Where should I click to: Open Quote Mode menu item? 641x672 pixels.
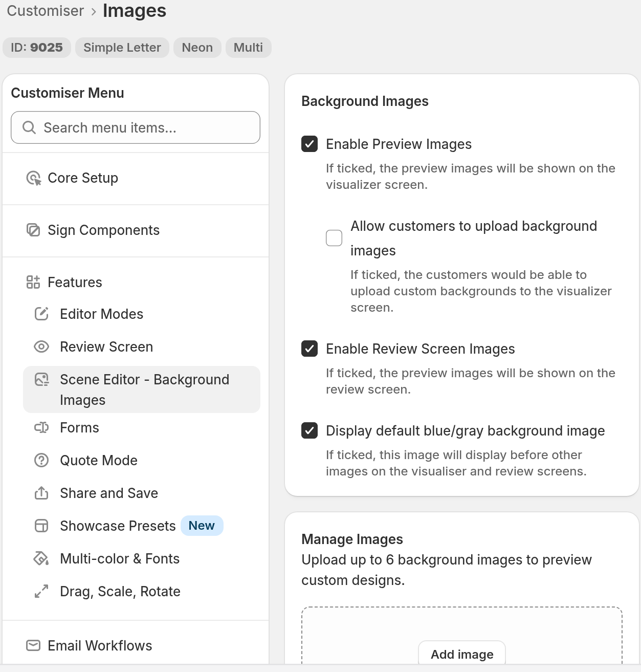tap(142, 460)
